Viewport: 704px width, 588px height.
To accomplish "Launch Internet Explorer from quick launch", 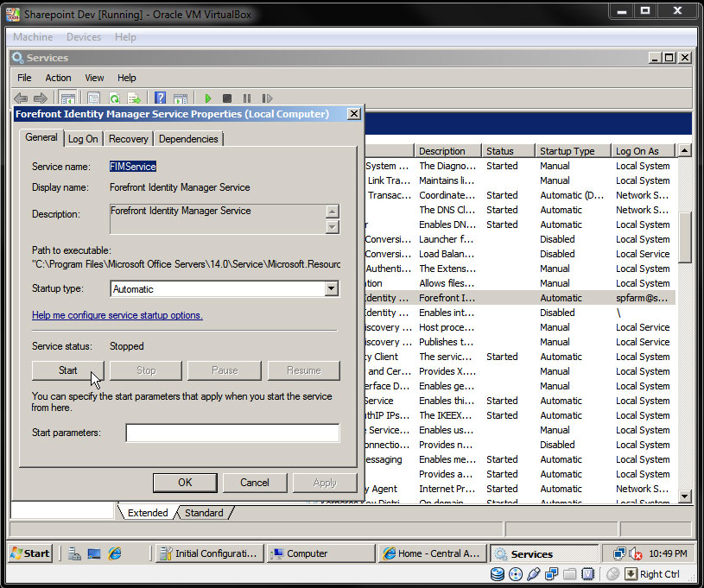I will [x=115, y=553].
